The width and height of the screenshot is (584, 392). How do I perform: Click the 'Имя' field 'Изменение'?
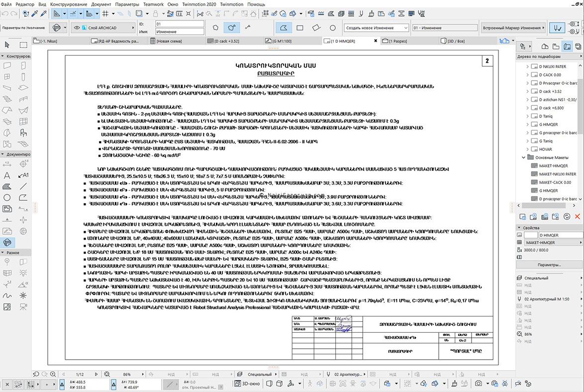point(180,32)
